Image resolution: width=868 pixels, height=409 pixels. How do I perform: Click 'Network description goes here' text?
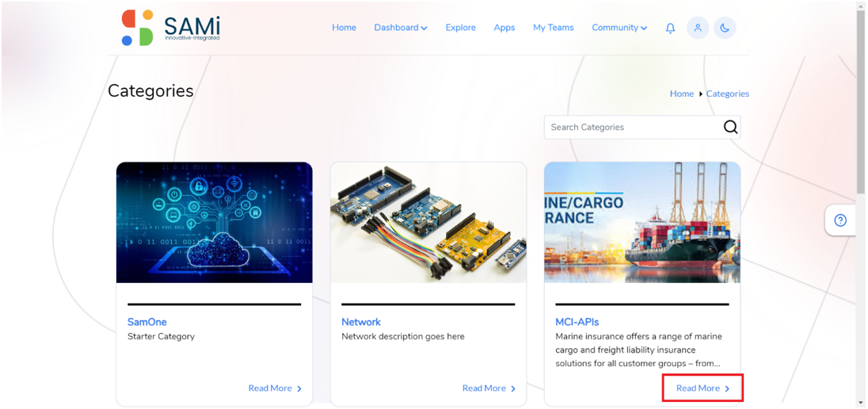[x=403, y=336]
